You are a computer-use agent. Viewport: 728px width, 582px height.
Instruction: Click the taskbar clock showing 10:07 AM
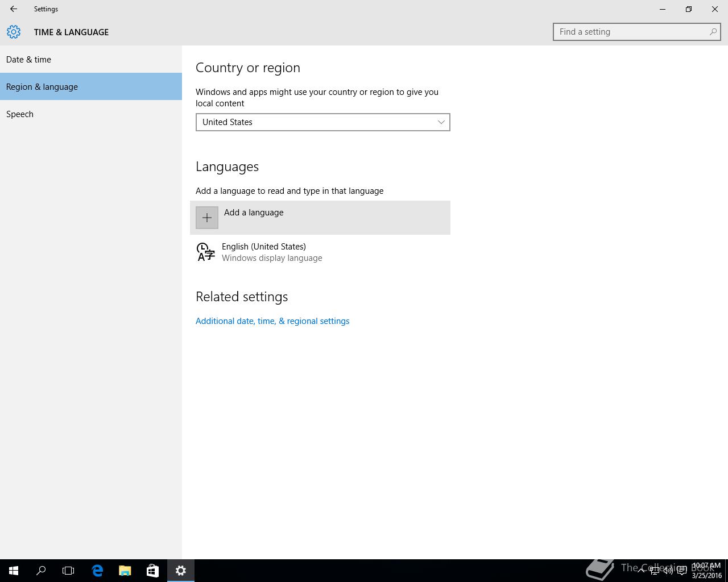tap(706, 571)
